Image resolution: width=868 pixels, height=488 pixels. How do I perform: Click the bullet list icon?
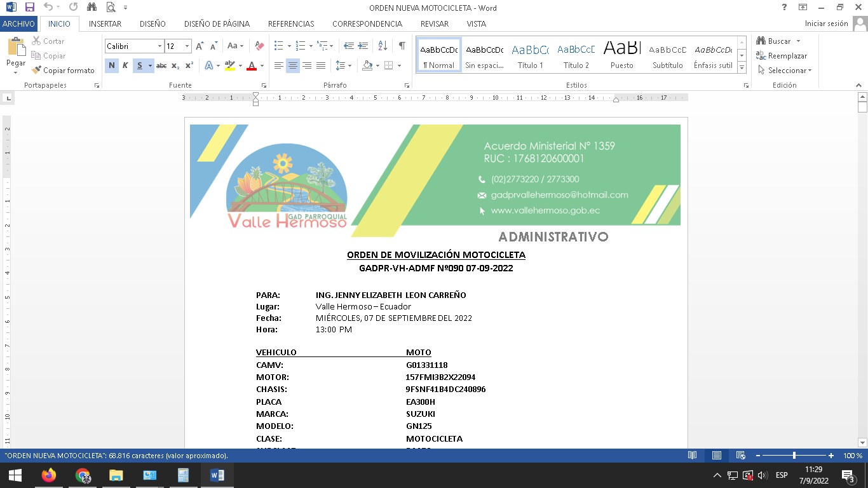(x=278, y=46)
